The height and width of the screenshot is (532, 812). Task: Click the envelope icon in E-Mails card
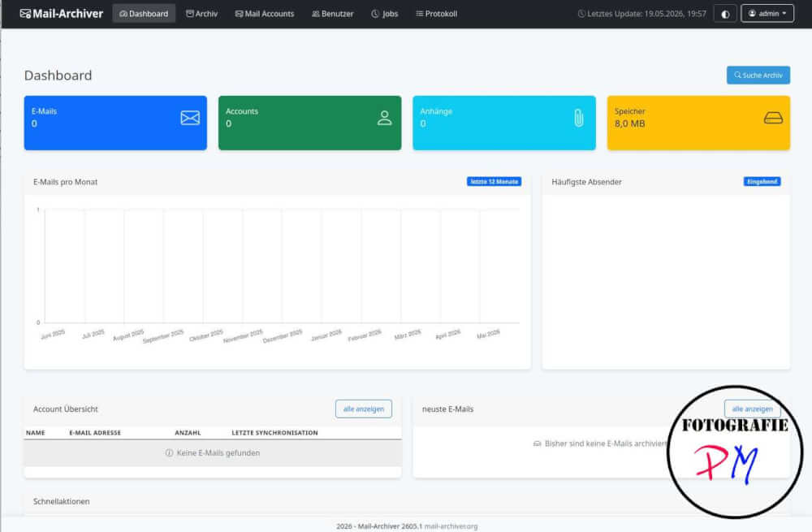pos(190,118)
